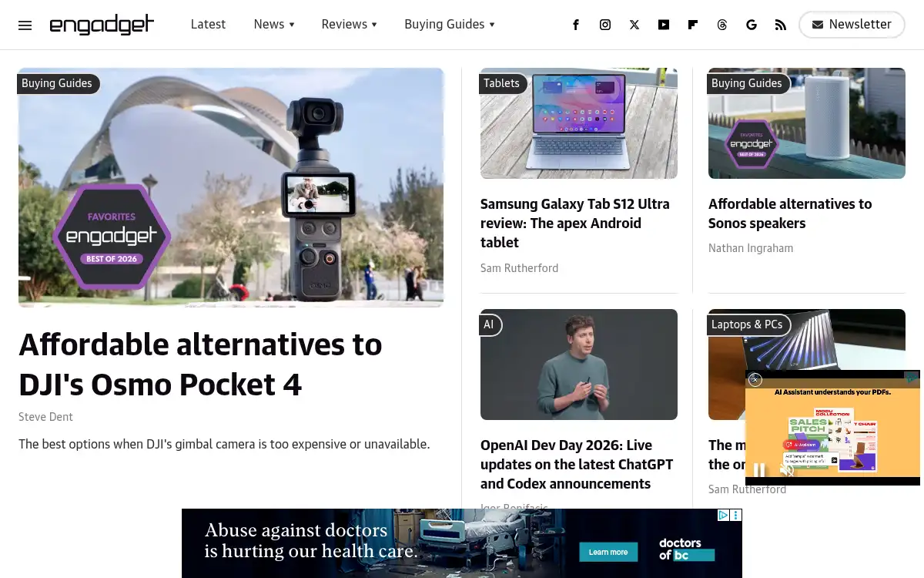The image size is (924, 578).
Task: Click Buying Guides tag on Sonos card
Action: [747, 83]
